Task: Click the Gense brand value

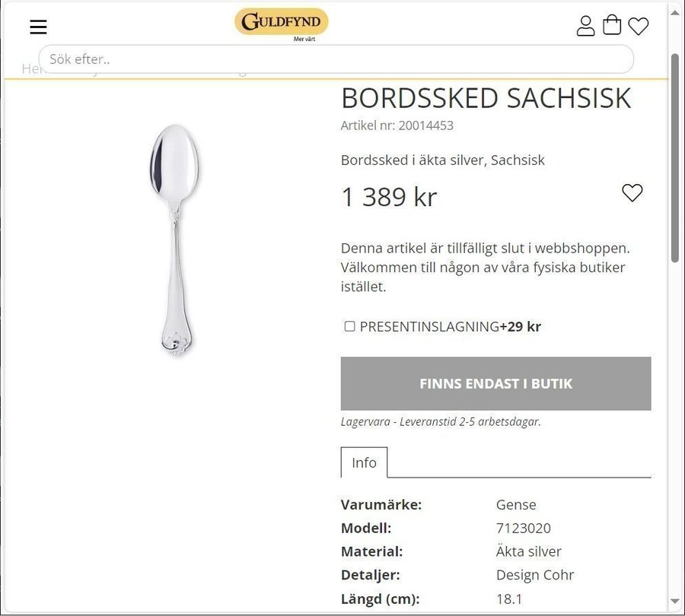Action: [x=516, y=505]
